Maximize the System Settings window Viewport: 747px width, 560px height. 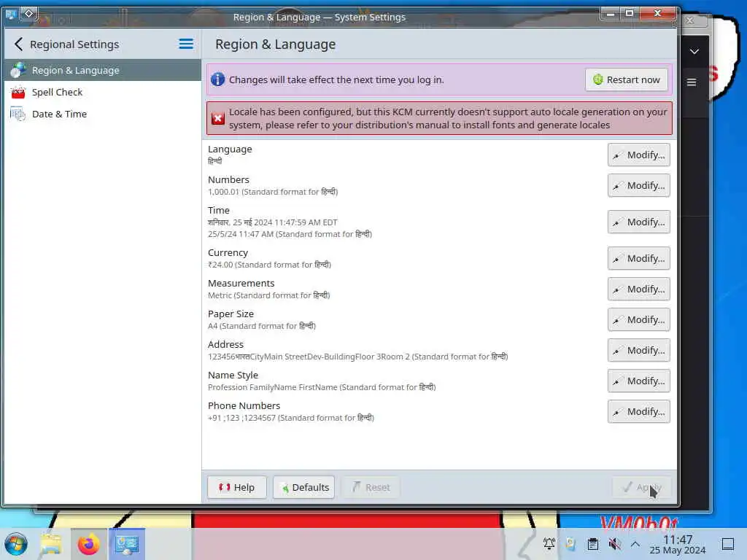tap(630, 13)
